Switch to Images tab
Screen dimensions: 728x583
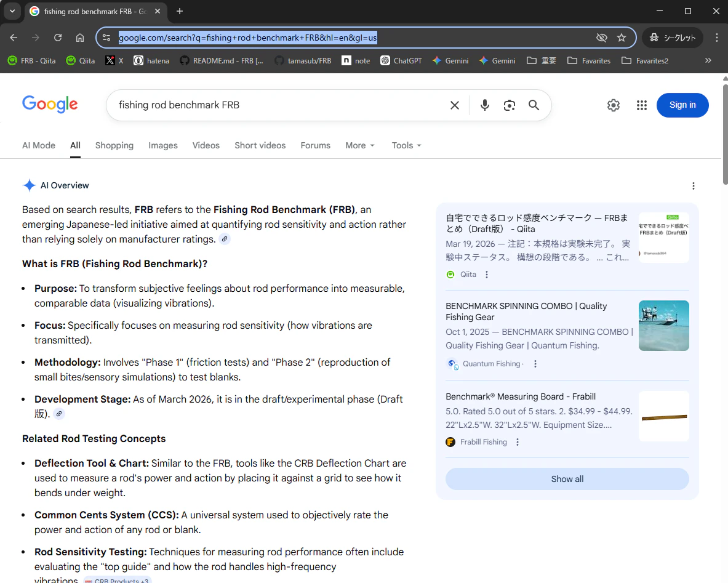[x=163, y=145]
